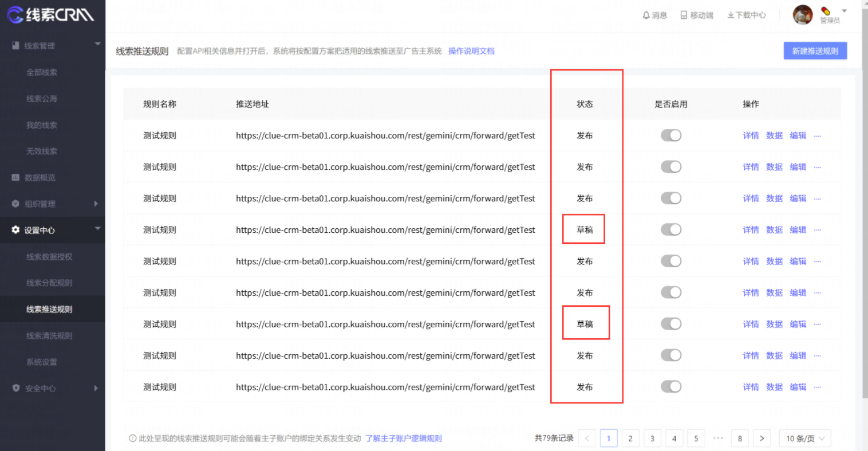Image resolution: width=868 pixels, height=451 pixels.
Task: Toggle the switch on the last rule row
Action: coord(671,386)
